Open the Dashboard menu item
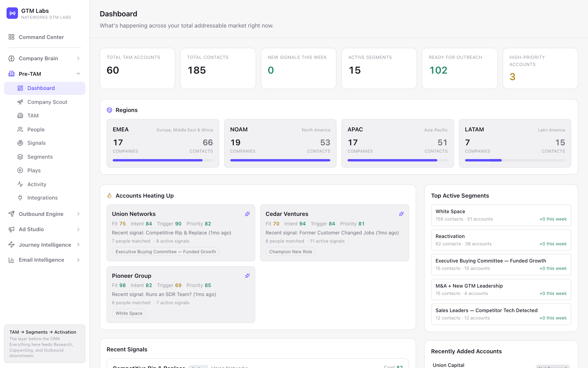Screen dimensions: 588x368 [45, 88]
